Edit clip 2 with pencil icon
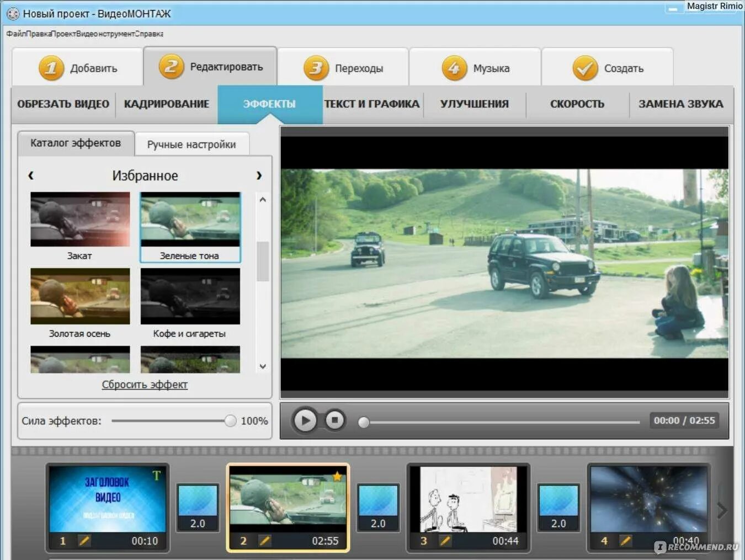745x560 pixels. [x=265, y=541]
